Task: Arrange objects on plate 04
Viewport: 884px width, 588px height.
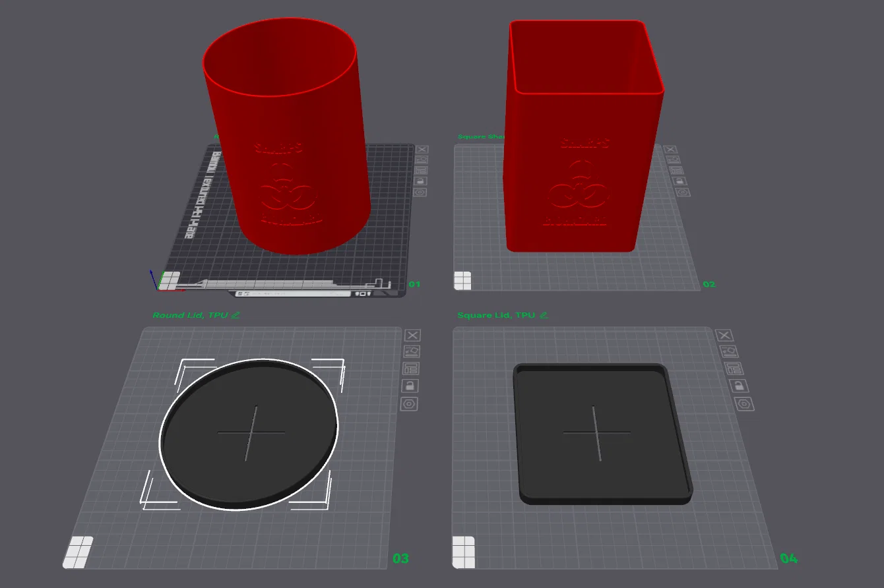Action: 734,368
